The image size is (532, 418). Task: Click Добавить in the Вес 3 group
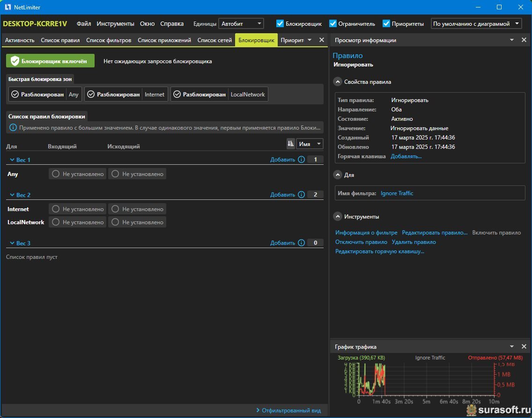(x=283, y=243)
